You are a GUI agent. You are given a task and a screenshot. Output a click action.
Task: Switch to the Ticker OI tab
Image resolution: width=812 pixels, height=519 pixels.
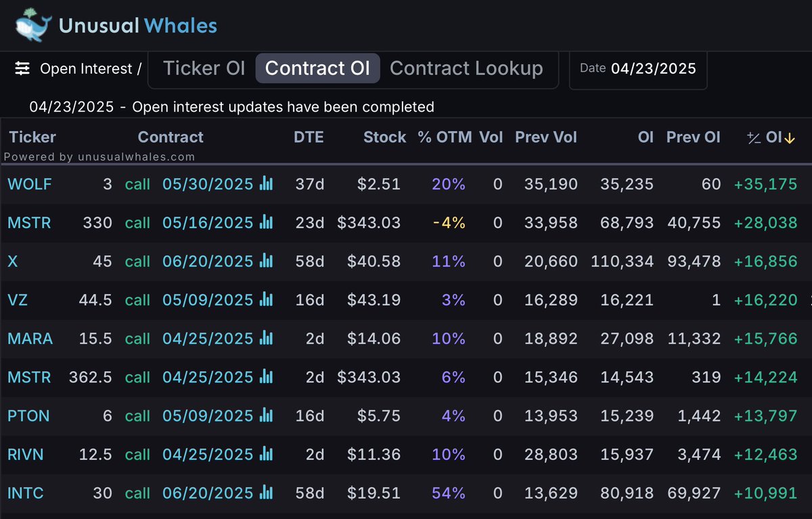204,68
